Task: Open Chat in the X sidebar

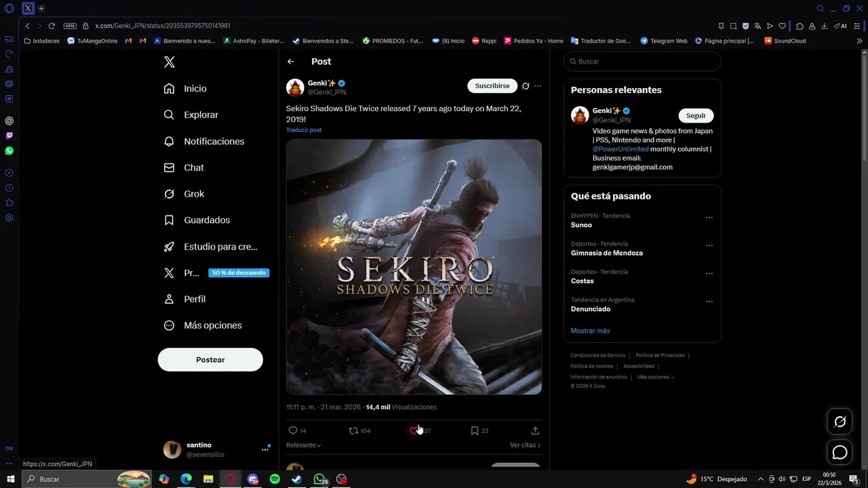Action: (184, 167)
